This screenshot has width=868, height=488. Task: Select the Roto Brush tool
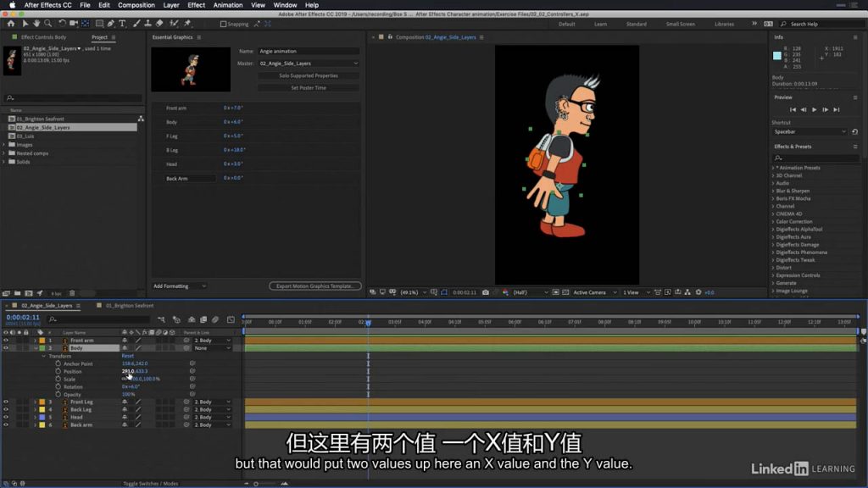(174, 24)
